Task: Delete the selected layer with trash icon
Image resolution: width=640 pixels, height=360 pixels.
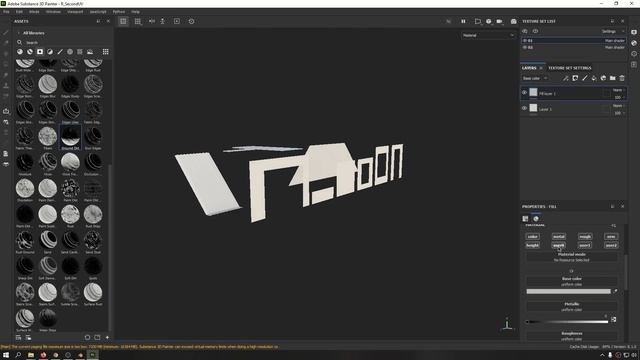Action: [x=622, y=78]
